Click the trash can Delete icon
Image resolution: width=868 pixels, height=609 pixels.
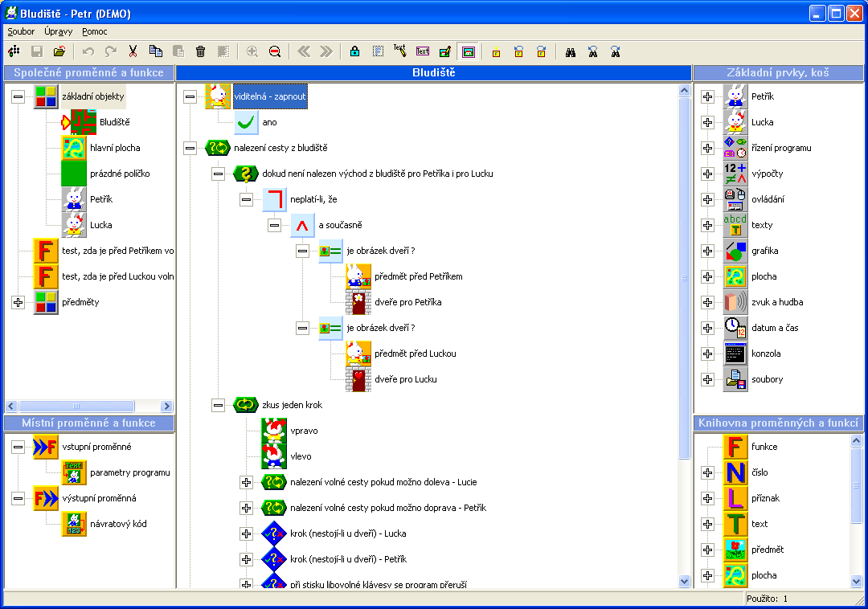click(x=201, y=51)
